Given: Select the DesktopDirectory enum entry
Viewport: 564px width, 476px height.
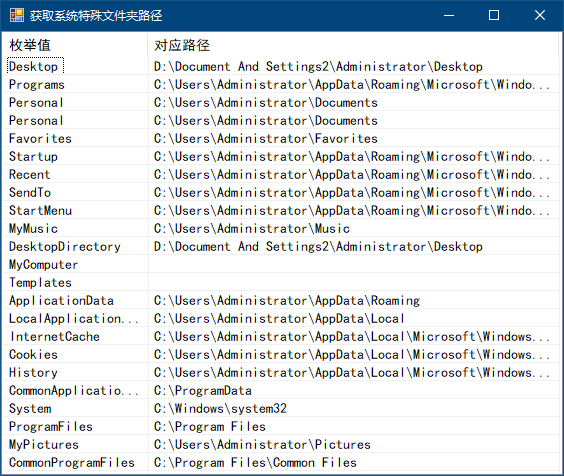Looking at the screenshot, I should pos(65,246).
